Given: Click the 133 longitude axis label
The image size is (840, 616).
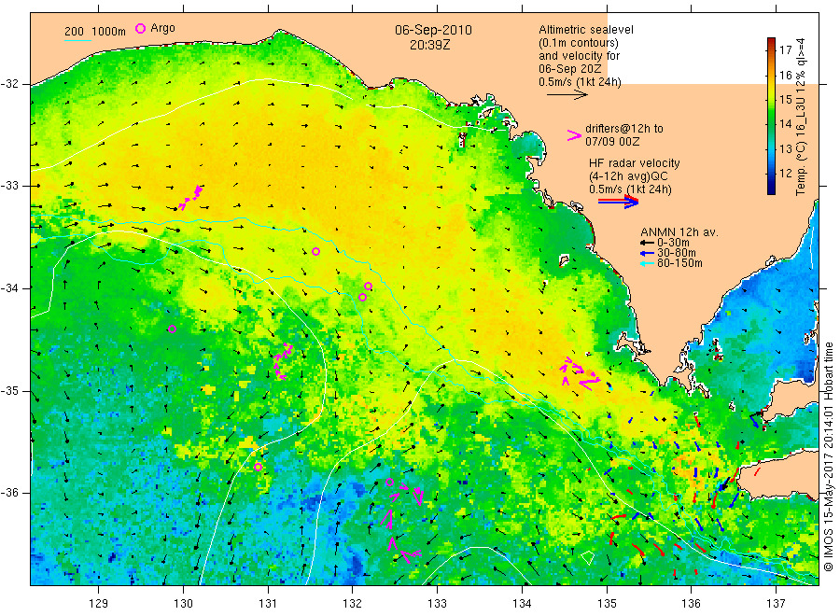Looking at the screenshot, I should pos(437,604).
